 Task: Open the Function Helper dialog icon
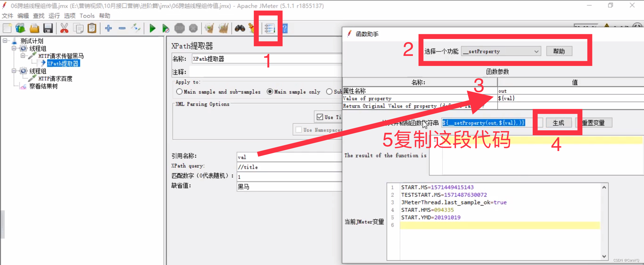(x=269, y=29)
